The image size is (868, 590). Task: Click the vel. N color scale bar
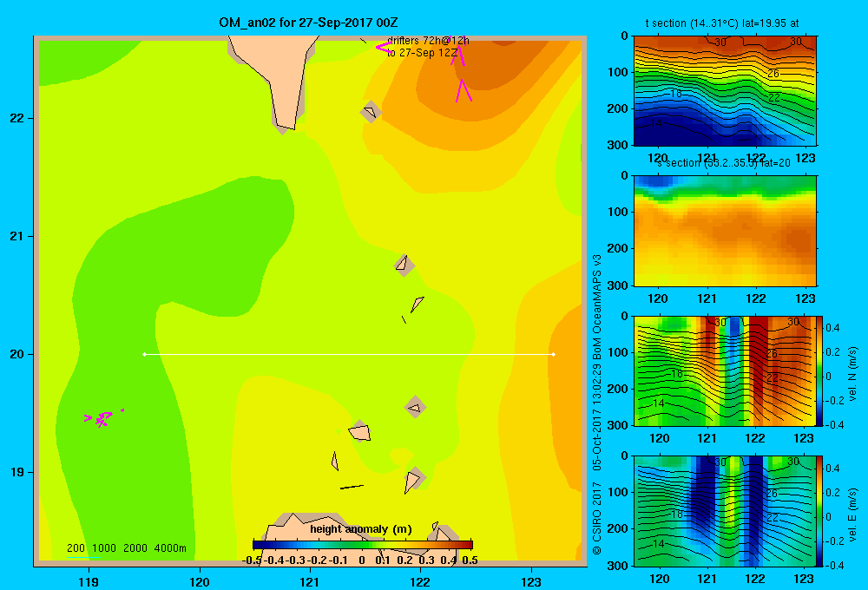coord(820,370)
